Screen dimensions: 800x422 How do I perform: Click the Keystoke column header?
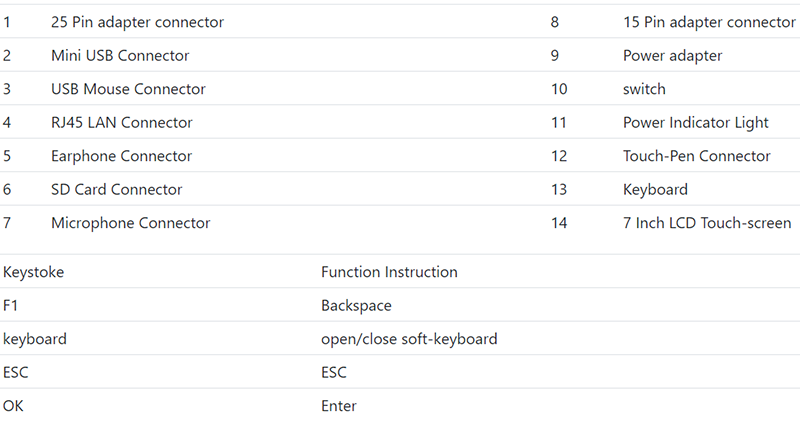point(34,272)
